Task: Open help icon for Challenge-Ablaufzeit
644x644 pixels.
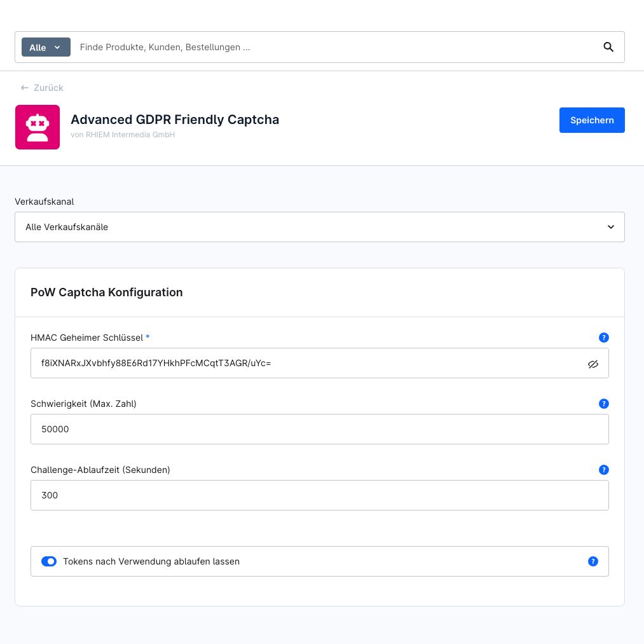Action: point(603,470)
